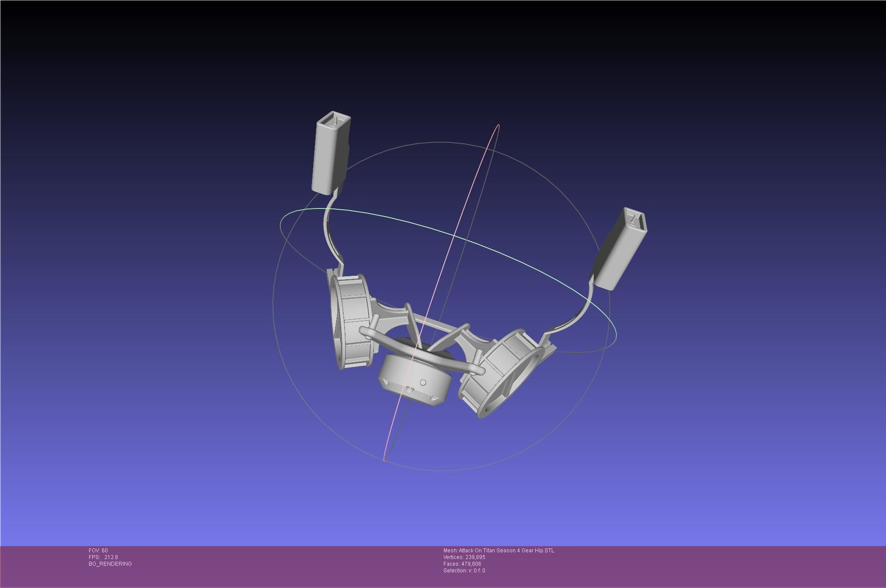Click the FPS: 212.8 readout
The image size is (886, 588).
coord(103,557)
